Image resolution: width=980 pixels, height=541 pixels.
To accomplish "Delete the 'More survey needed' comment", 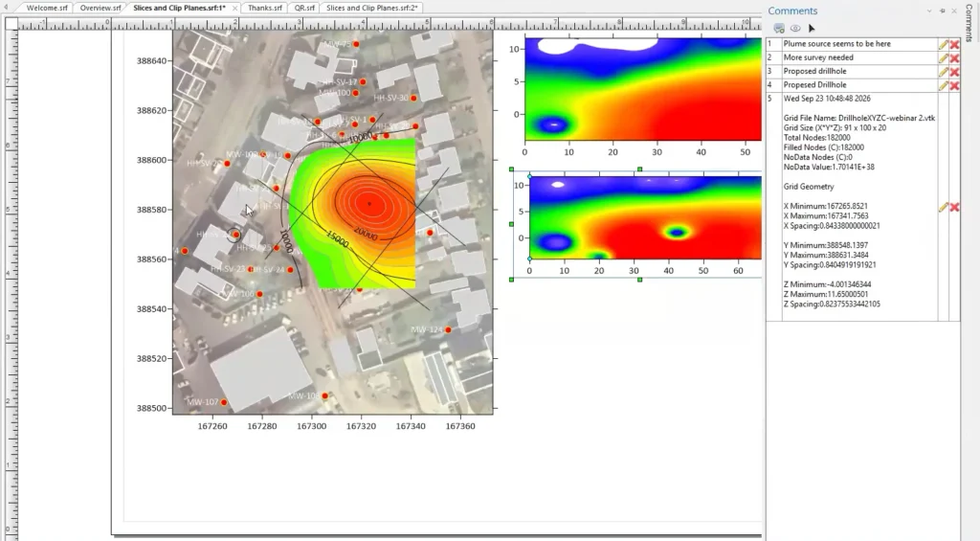I will coord(954,58).
